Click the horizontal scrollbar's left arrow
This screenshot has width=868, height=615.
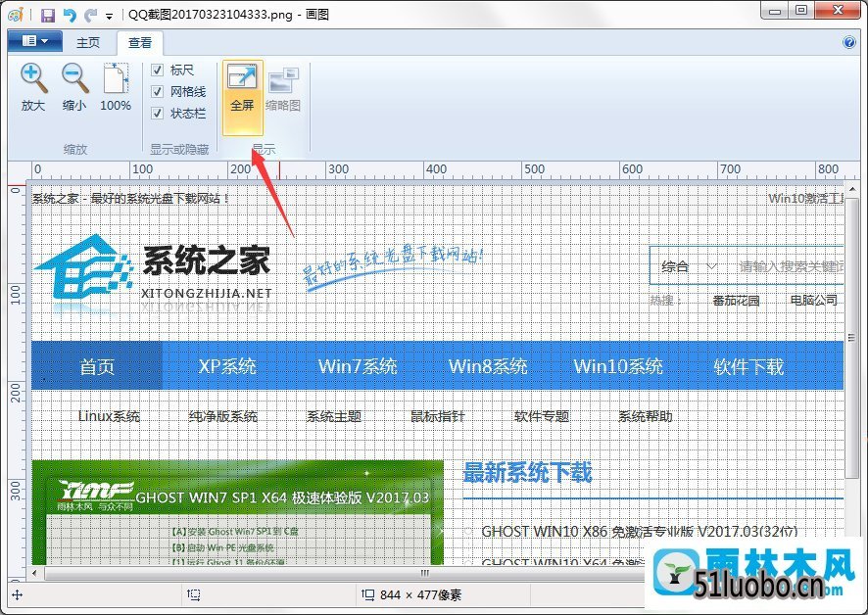(x=37, y=573)
